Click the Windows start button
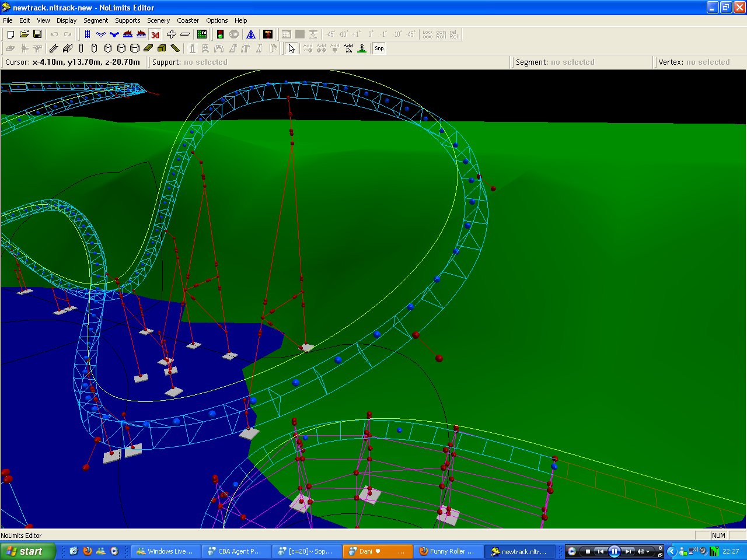 [28, 551]
